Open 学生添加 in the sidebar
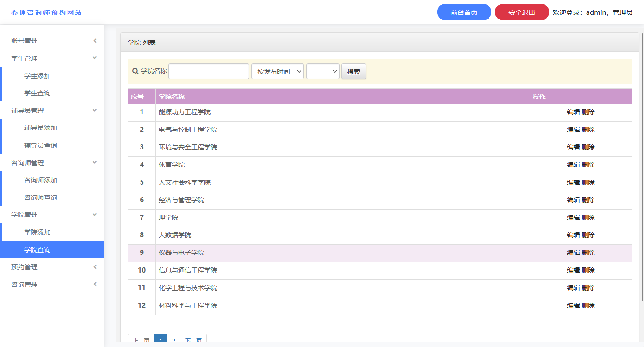 tap(37, 76)
